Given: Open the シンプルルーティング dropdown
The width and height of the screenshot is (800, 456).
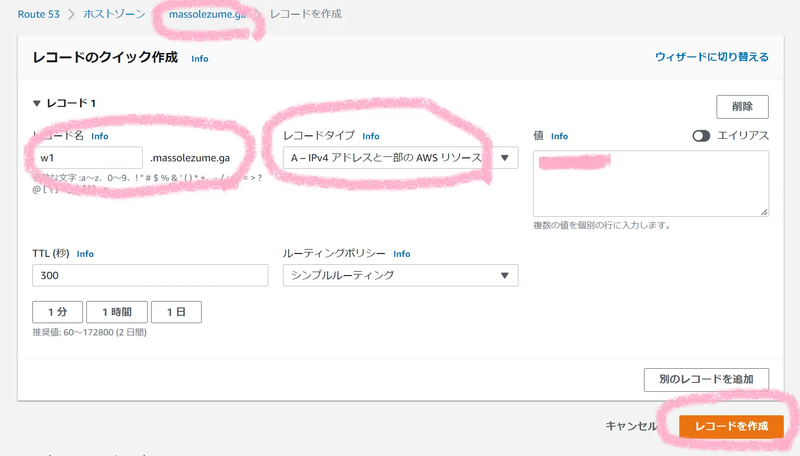Looking at the screenshot, I should (401, 275).
